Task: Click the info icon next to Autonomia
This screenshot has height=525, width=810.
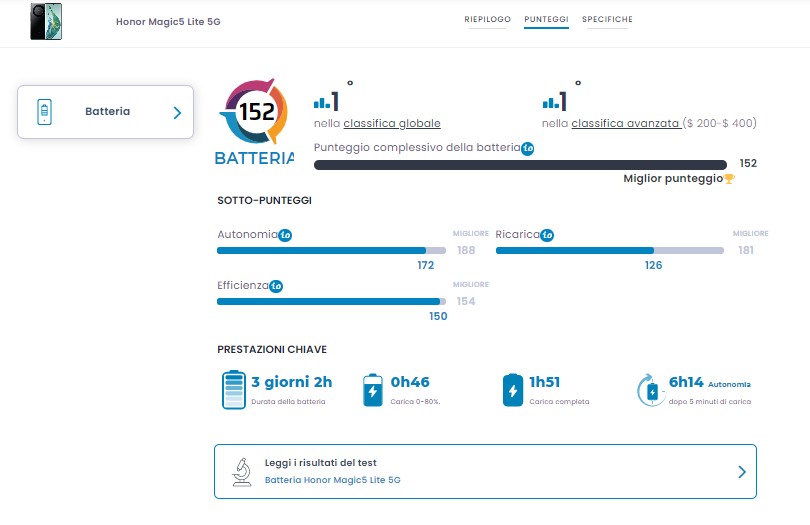Action: coord(285,235)
